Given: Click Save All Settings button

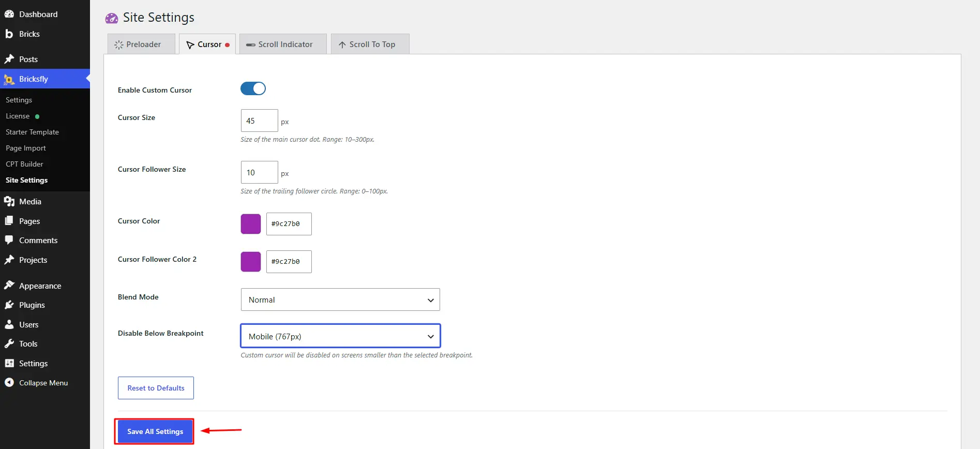Looking at the screenshot, I should coord(155,431).
